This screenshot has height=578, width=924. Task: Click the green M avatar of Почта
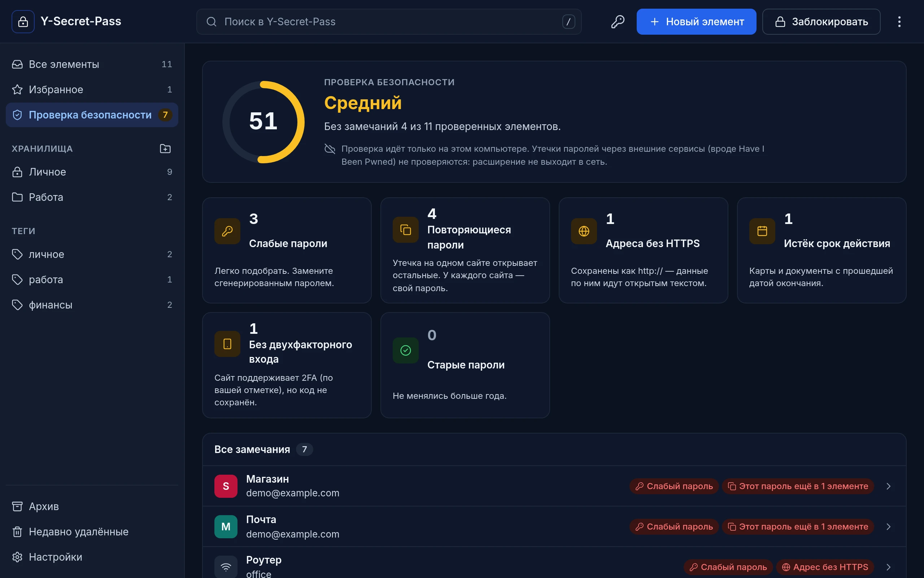(226, 527)
